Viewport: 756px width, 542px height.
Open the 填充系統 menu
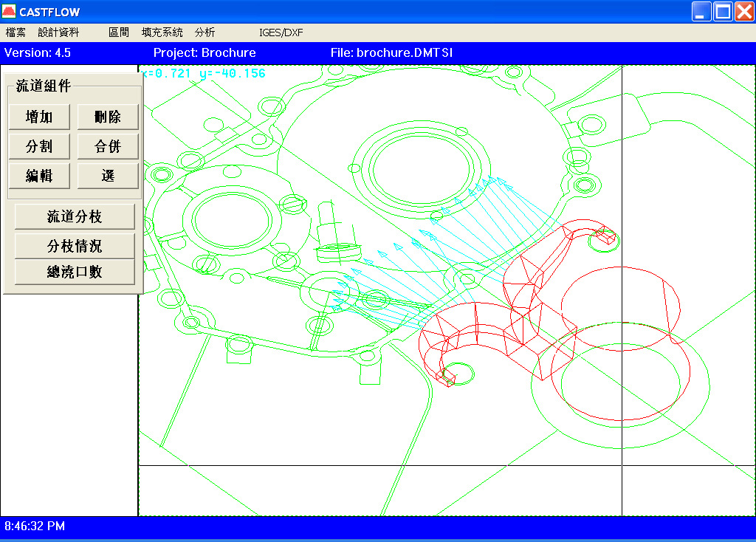pyautogui.click(x=162, y=32)
